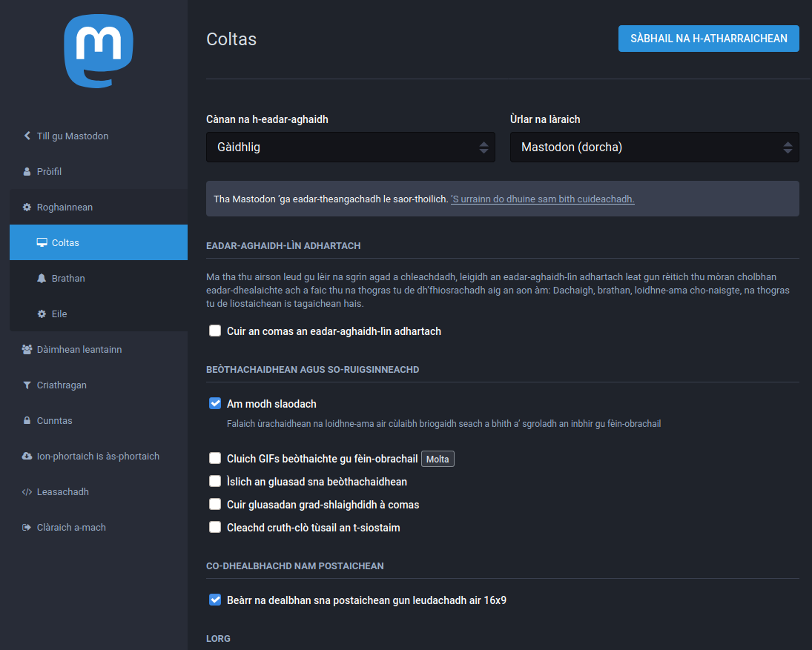The image size is (812, 650).
Task: Click the lock icon beside Cunntas
Action: tap(27, 421)
